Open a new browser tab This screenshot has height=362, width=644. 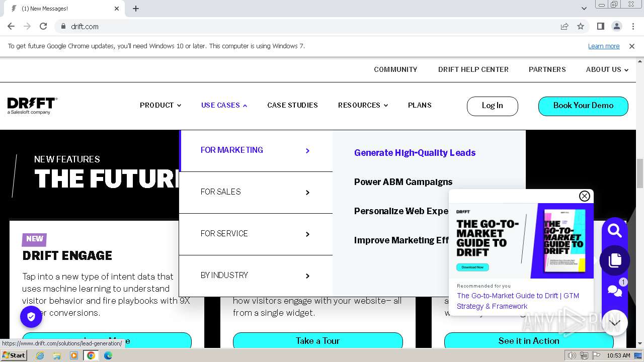(x=136, y=9)
